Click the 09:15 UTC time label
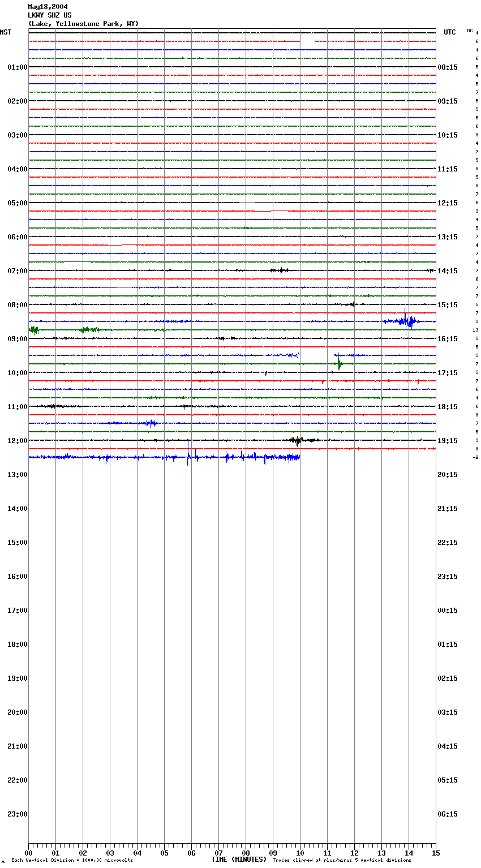Screen dimensions: 481x868 448,101
